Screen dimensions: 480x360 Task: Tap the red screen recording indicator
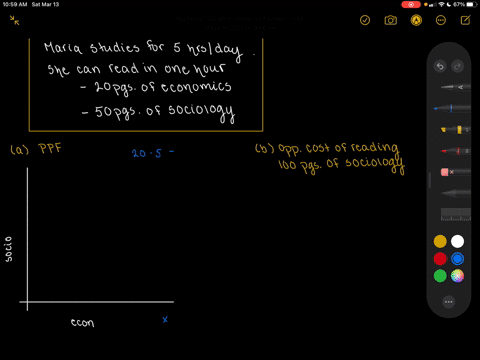[x=411, y=4]
